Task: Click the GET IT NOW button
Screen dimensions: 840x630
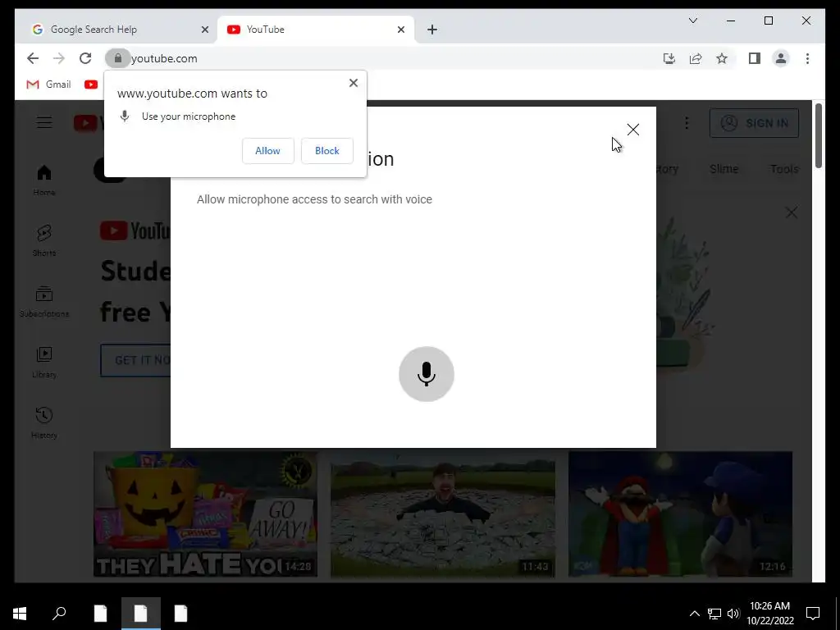Action: (135, 360)
